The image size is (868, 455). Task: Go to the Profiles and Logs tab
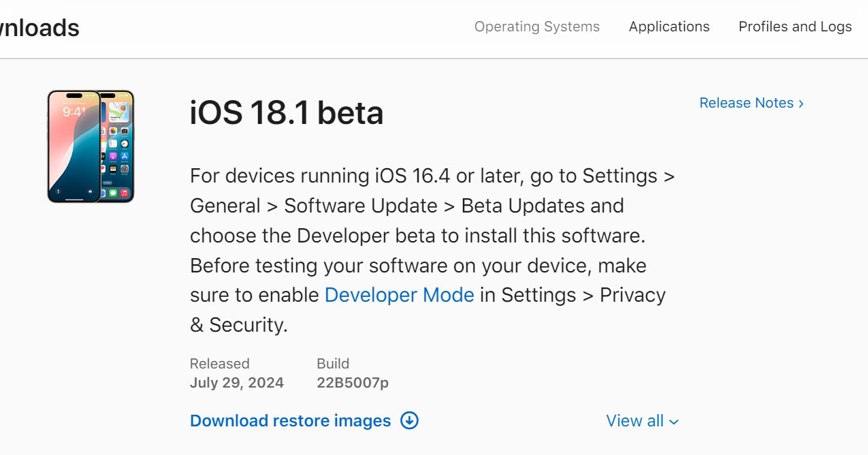point(794,27)
